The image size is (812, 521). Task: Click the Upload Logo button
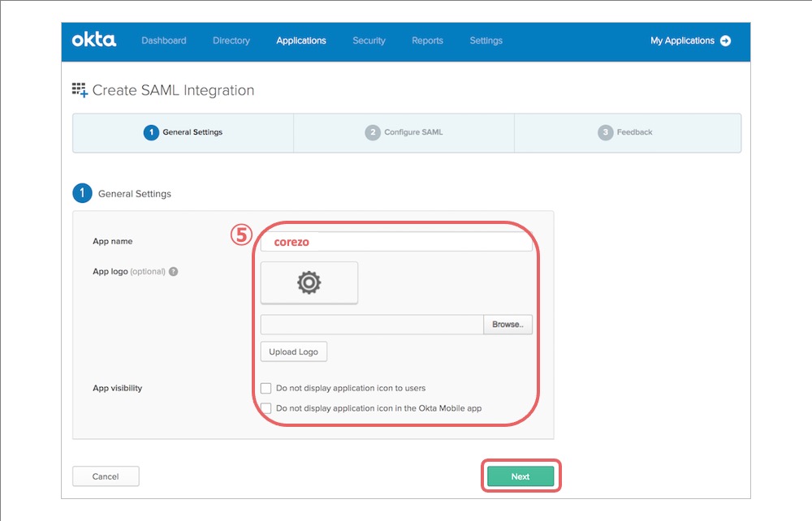[x=294, y=352]
